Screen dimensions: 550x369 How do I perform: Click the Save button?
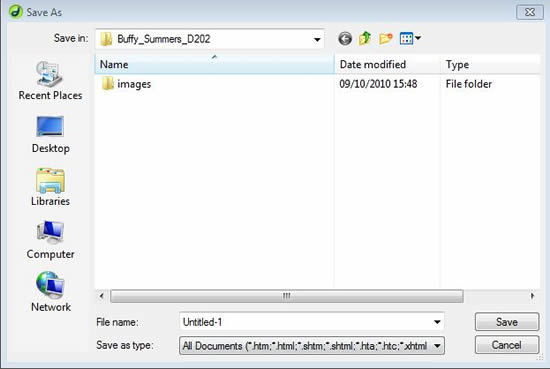(x=507, y=322)
